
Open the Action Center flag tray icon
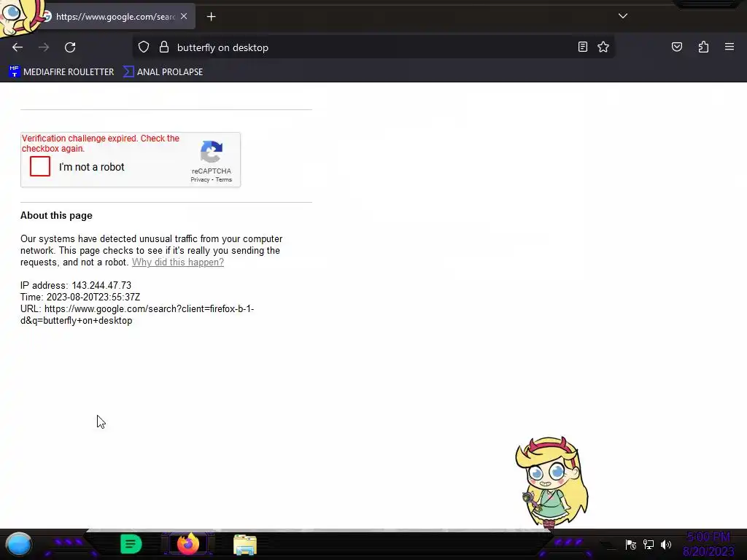point(631,544)
